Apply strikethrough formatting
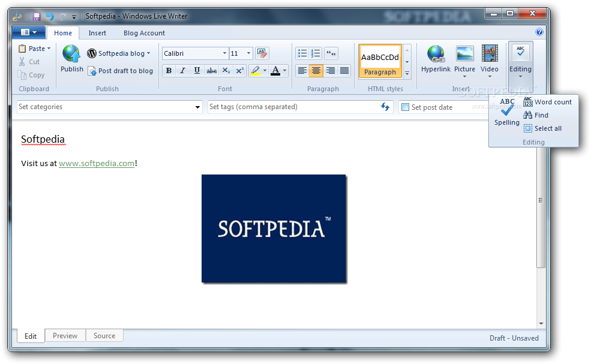This screenshot has height=364, width=591. point(211,71)
